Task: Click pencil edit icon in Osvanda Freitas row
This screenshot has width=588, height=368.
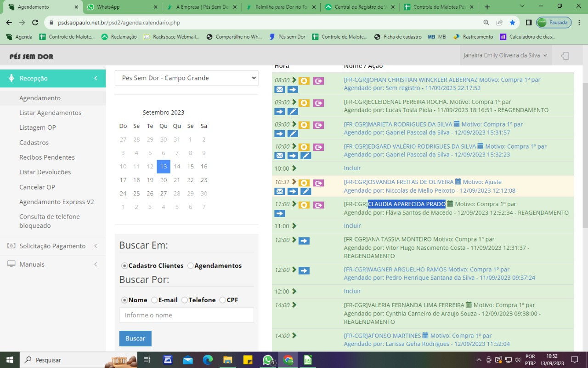Action: coord(305,191)
